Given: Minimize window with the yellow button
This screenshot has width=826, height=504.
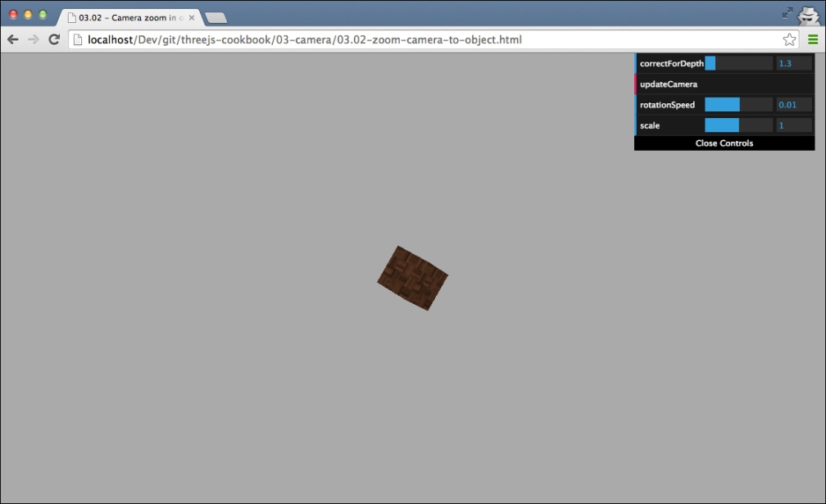Looking at the screenshot, I should [x=29, y=15].
